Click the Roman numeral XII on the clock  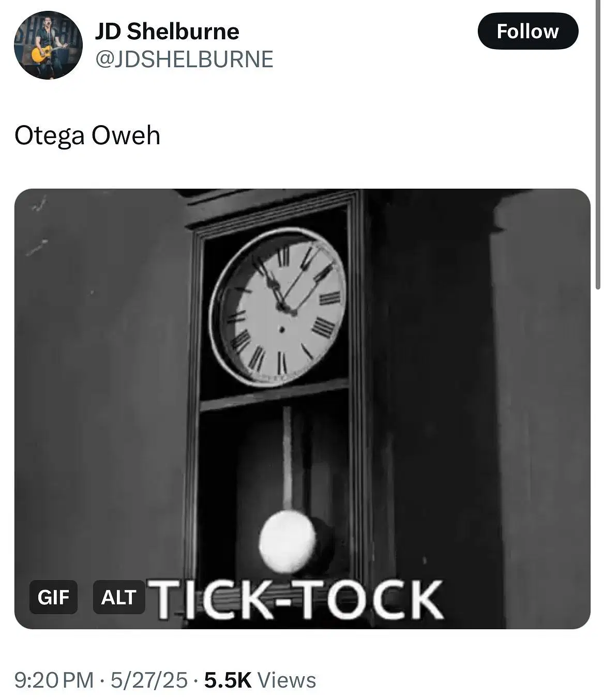[x=283, y=257]
